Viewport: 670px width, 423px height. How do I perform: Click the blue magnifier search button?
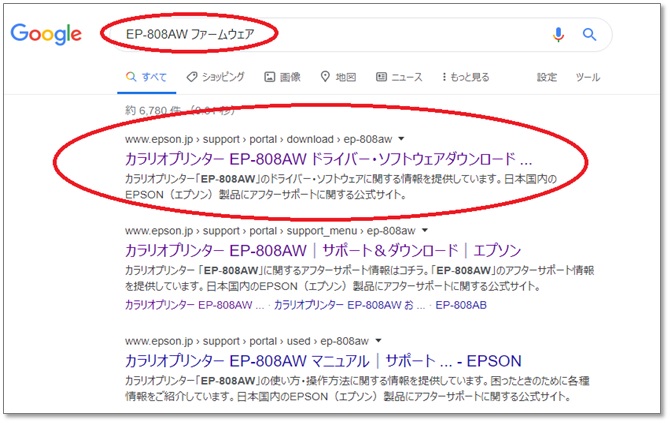coord(589,34)
